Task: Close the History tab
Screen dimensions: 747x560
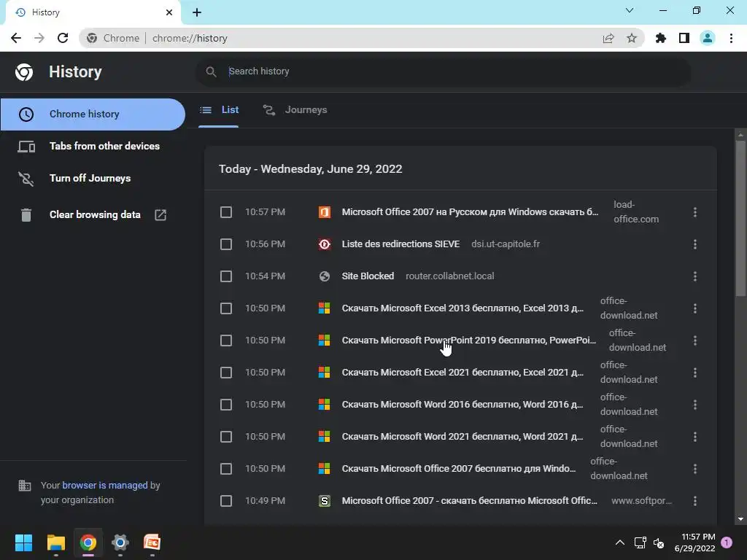Action: [169, 12]
